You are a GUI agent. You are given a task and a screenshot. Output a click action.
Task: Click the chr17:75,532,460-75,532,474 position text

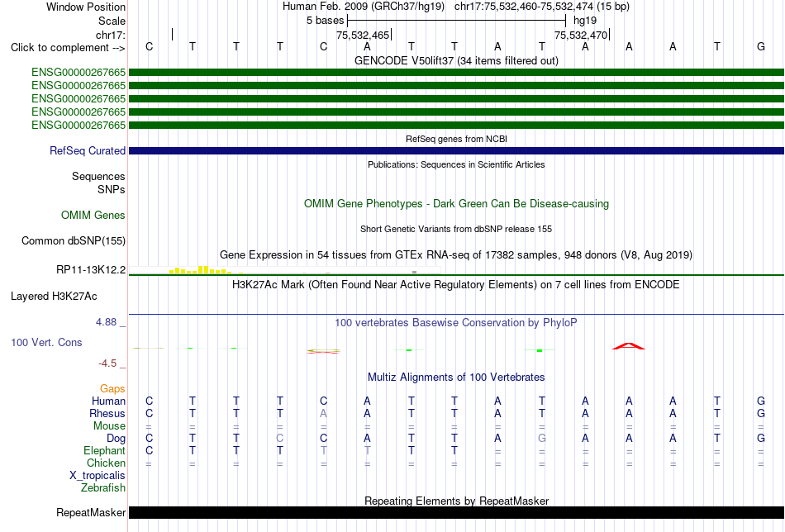click(x=524, y=7)
